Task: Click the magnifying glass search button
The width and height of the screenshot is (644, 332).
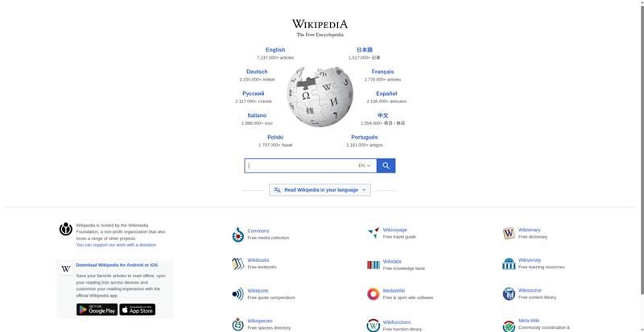Action: (386, 165)
